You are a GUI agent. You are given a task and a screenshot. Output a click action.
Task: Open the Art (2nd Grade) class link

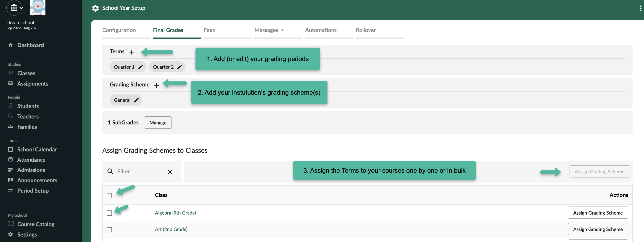tap(171, 229)
